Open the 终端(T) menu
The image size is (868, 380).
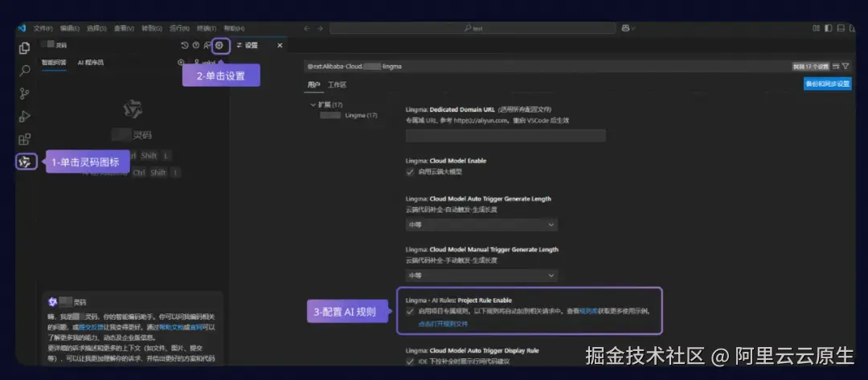(x=207, y=28)
